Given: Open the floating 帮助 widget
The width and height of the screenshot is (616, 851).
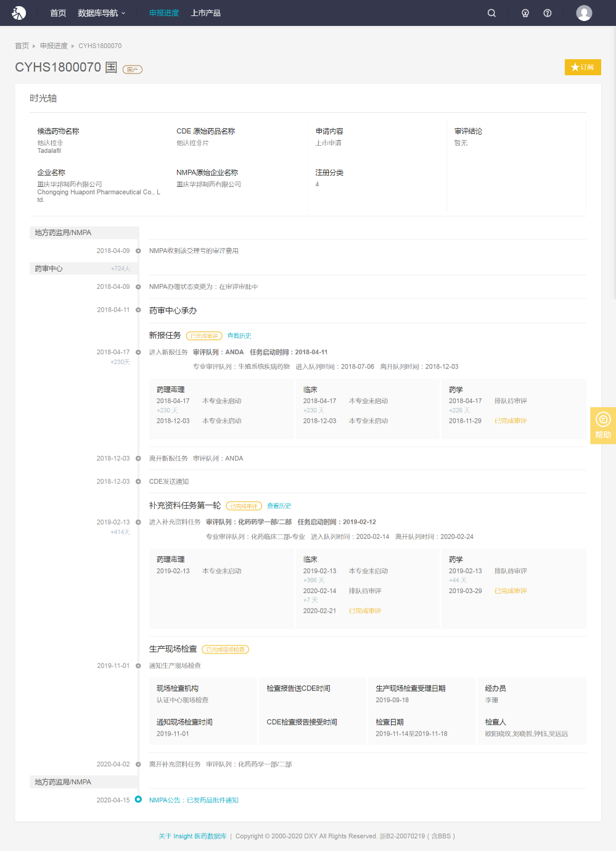Looking at the screenshot, I should 603,426.
